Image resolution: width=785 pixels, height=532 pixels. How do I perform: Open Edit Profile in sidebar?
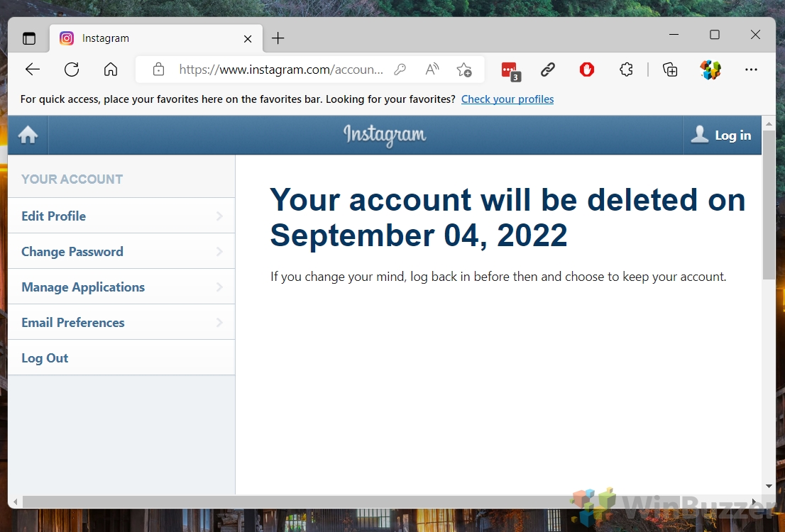121,216
